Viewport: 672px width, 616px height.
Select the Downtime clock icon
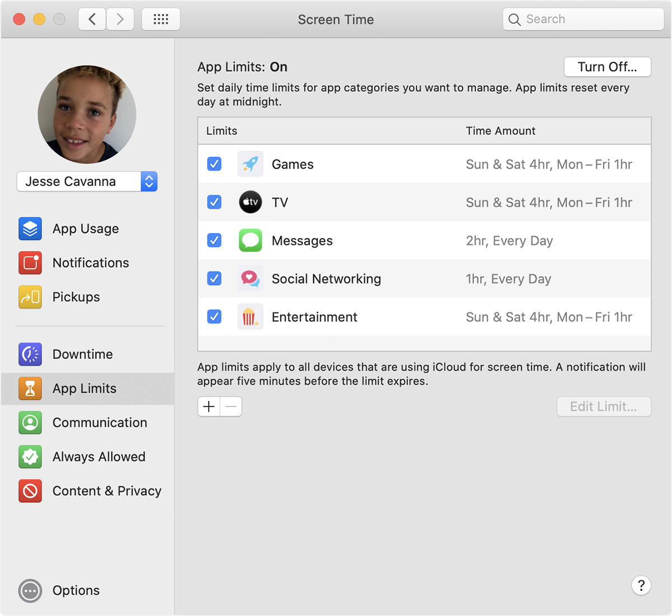pyautogui.click(x=30, y=354)
